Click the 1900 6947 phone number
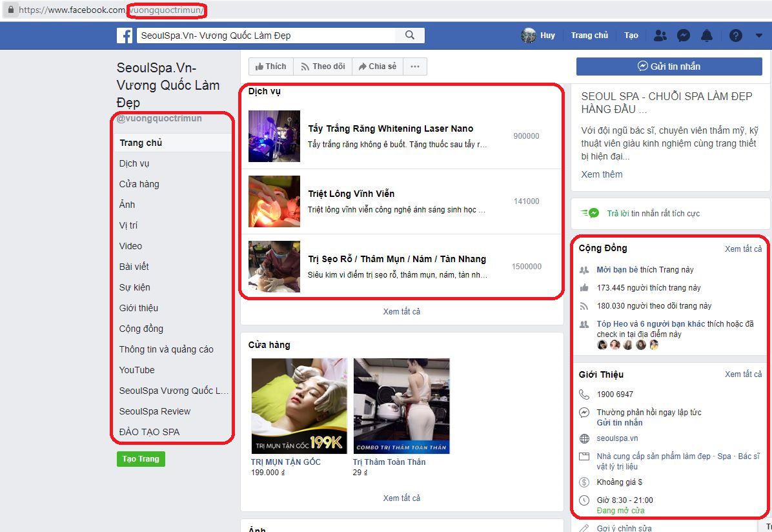The image size is (772, 532). (615, 394)
